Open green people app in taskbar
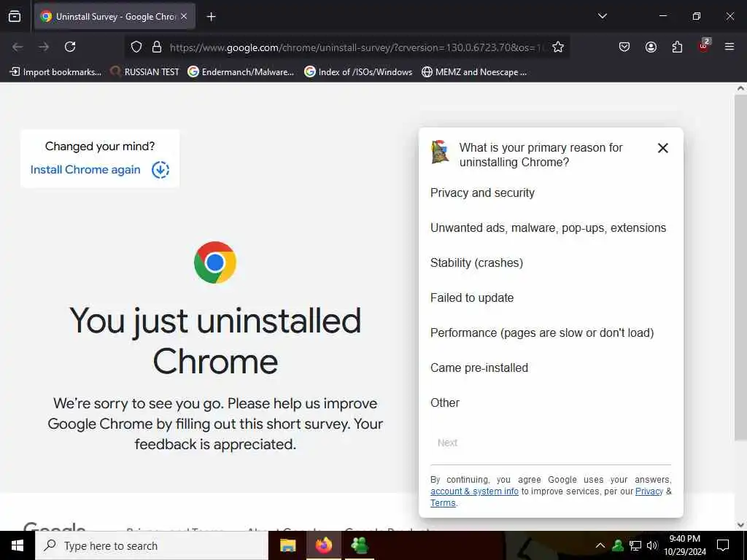The image size is (747, 560). [x=359, y=545]
